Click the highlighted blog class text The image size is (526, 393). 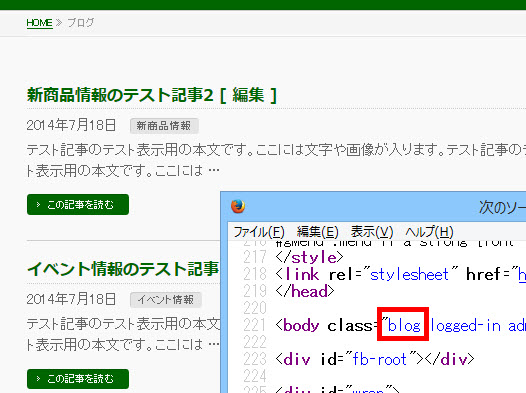404,326
